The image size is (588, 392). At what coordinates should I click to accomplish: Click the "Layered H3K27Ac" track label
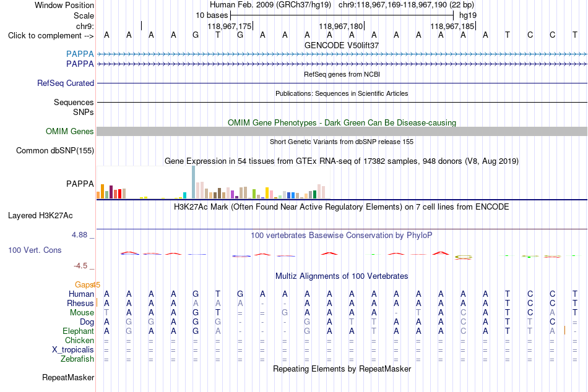click(40, 216)
